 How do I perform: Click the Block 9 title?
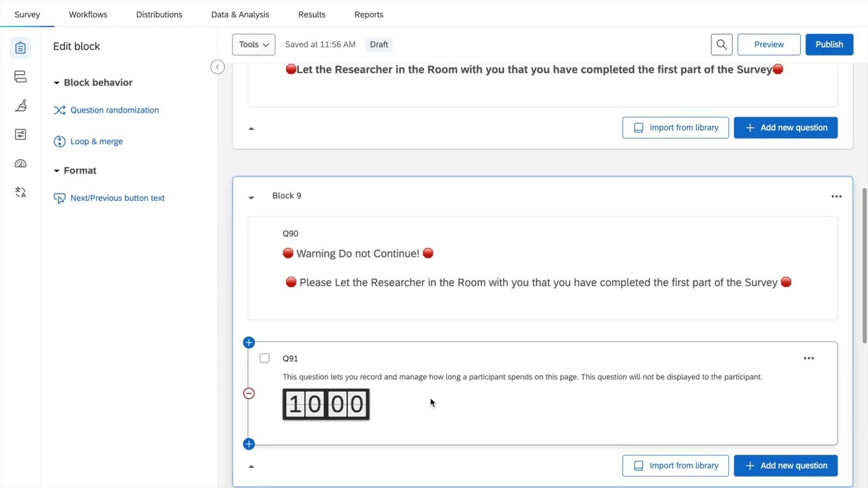[287, 195]
